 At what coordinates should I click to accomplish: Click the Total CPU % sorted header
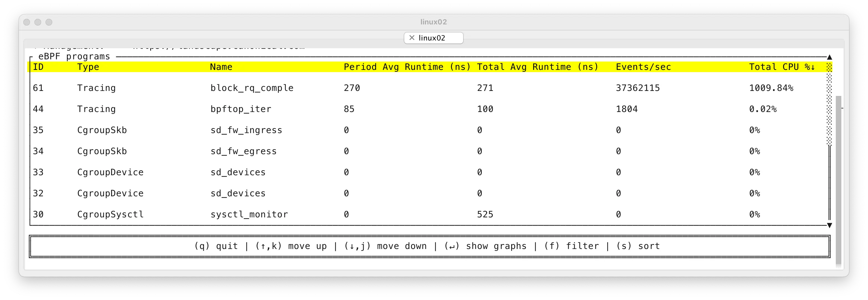point(782,67)
